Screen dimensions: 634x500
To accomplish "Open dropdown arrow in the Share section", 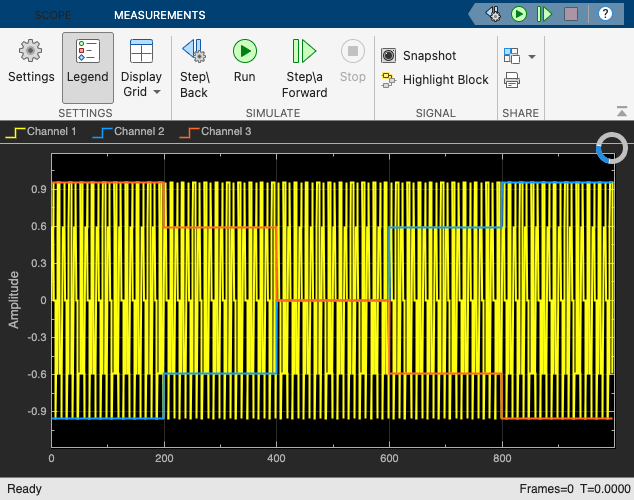I will (532, 57).
